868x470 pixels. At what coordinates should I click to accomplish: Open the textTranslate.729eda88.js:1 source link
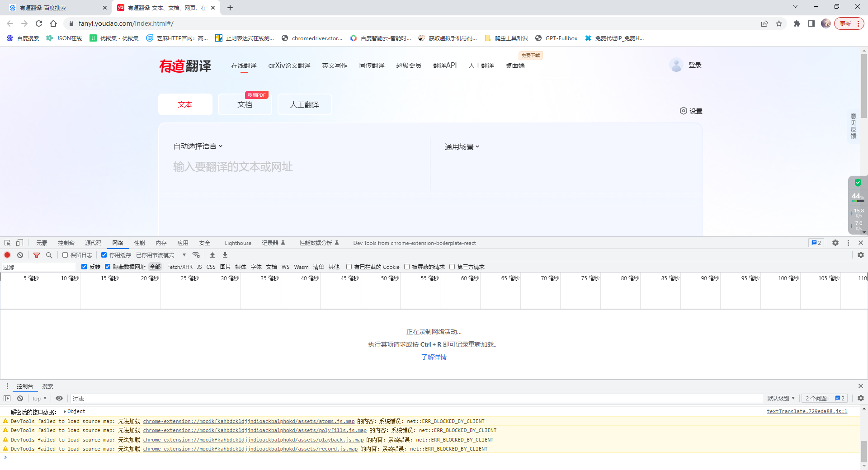tap(807, 412)
